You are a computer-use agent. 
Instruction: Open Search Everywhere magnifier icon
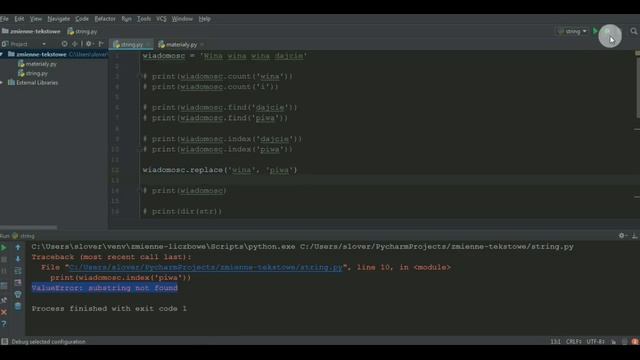(x=633, y=31)
